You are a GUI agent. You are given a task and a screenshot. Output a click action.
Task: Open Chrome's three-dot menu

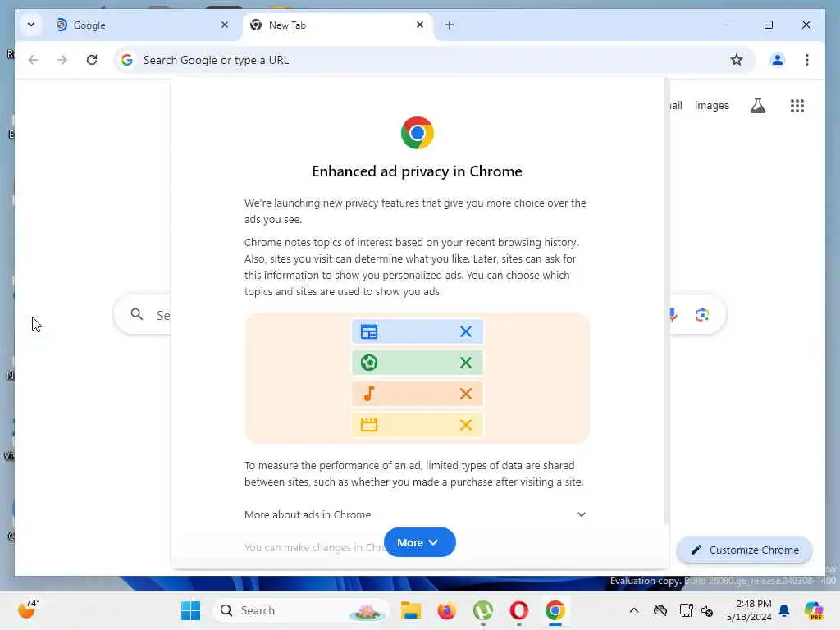point(807,60)
